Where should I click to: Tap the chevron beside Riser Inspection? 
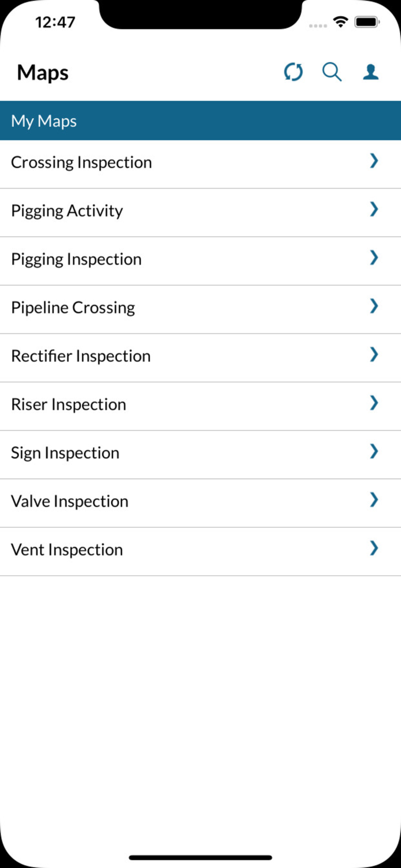374,403
